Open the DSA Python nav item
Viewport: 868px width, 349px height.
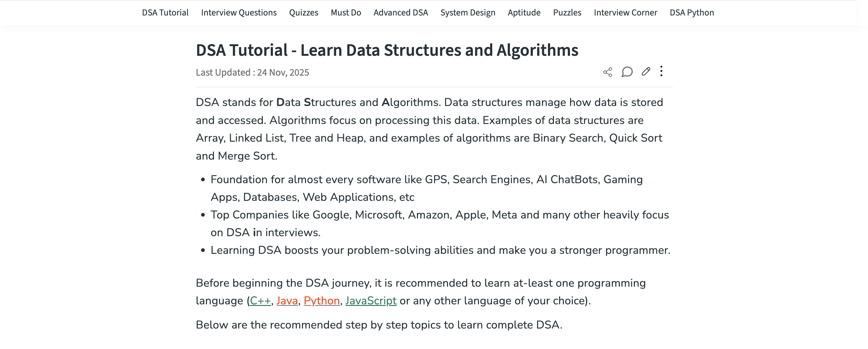point(692,12)
